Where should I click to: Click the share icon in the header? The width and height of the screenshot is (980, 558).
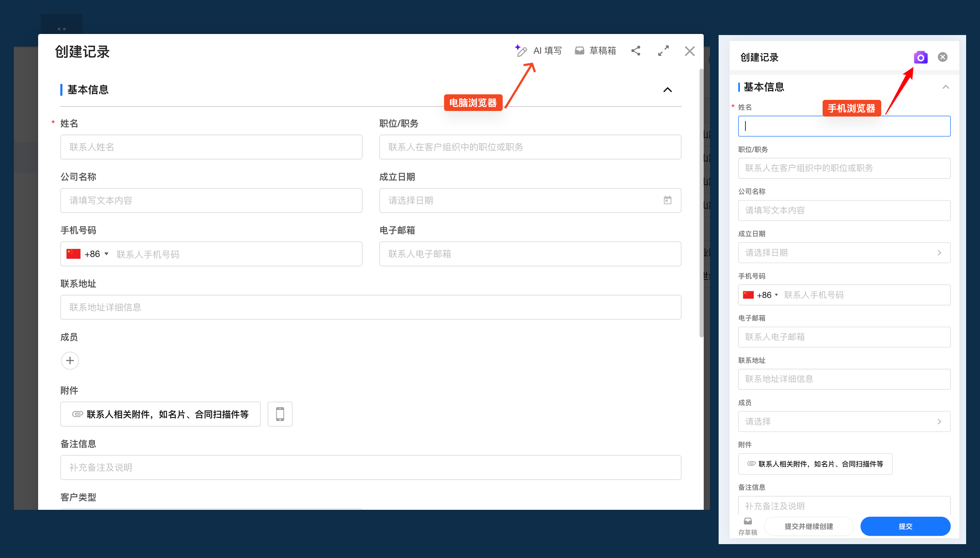coord(636,51)
